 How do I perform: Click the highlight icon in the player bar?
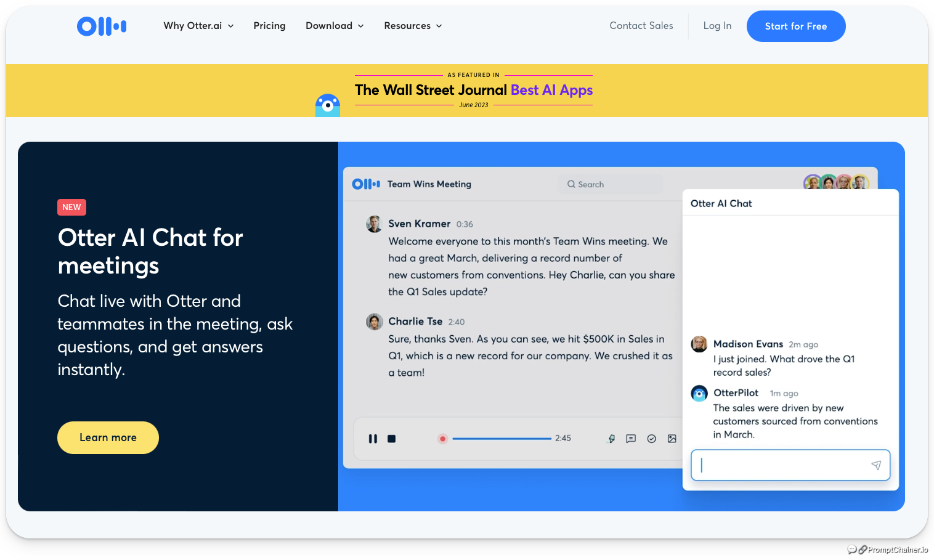point(611,439)
